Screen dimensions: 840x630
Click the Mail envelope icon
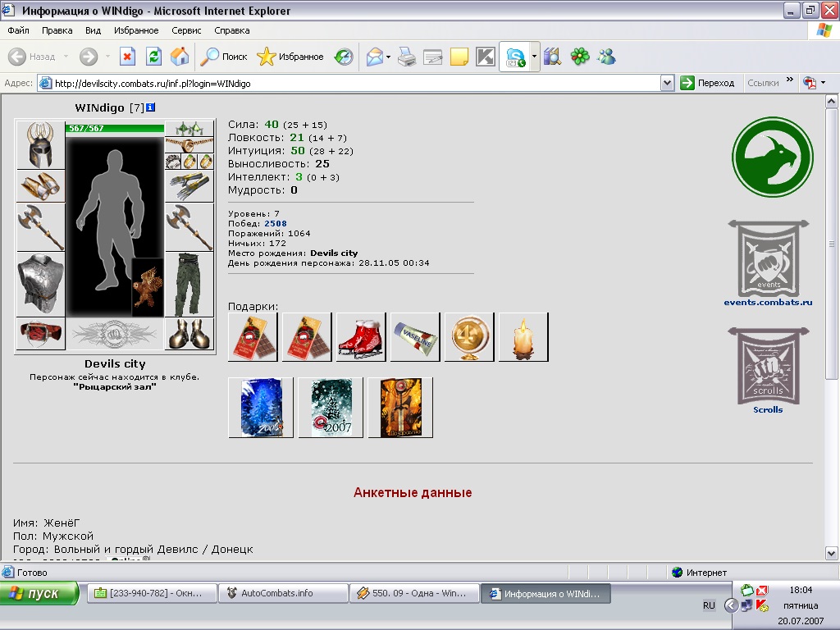(374, 57)
